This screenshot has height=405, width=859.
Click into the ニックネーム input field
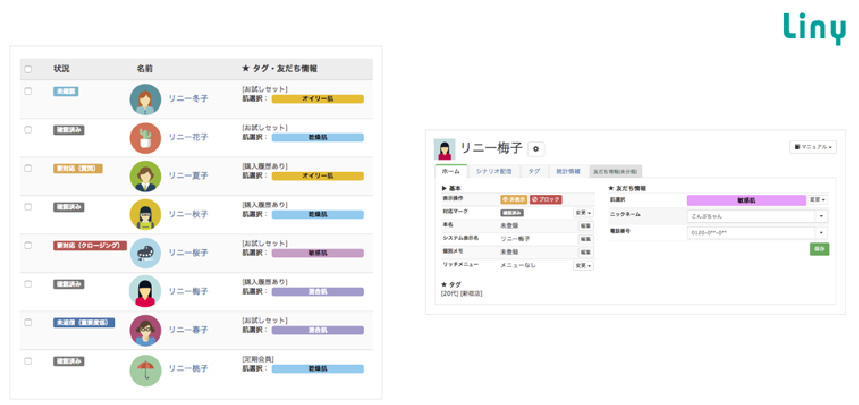point(751,216)
